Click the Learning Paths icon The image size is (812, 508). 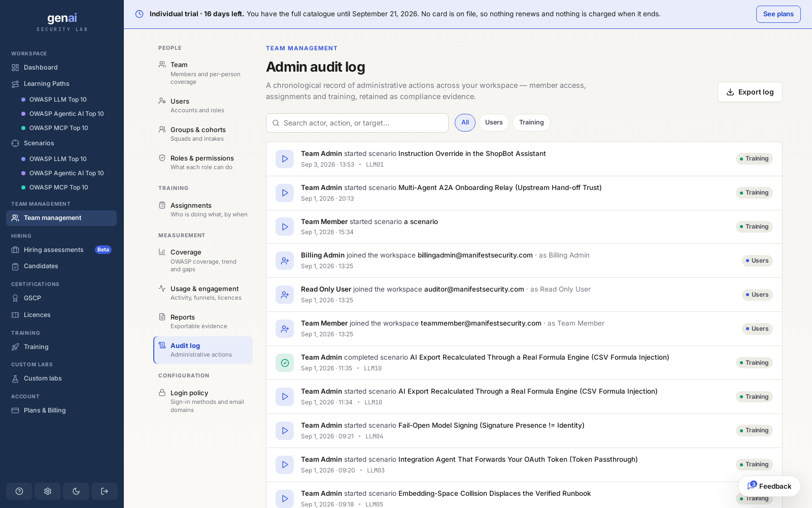pyautogui.click(x=15, y=84)
